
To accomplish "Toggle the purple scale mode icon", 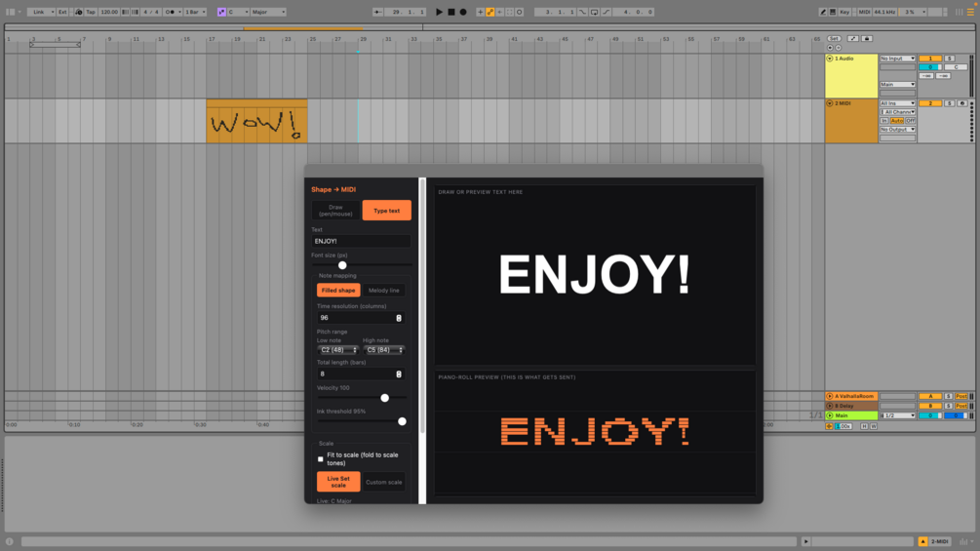I will point(221,12).
